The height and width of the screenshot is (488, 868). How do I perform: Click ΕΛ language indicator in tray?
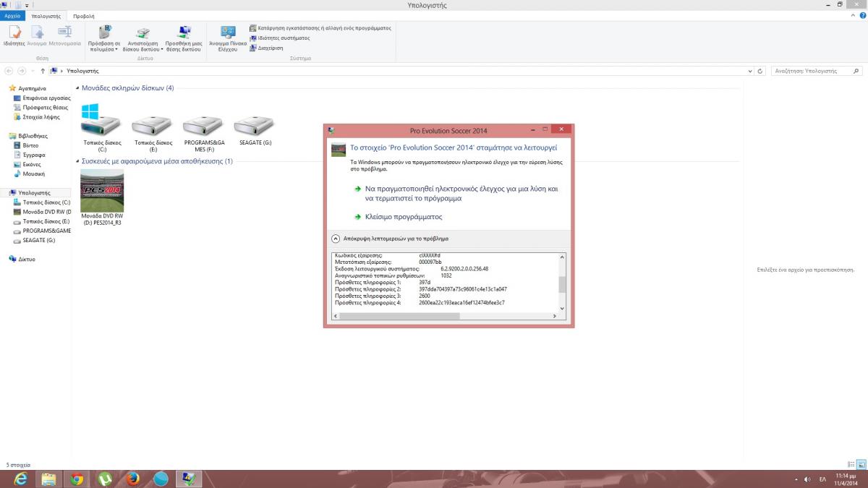point(822,479)
